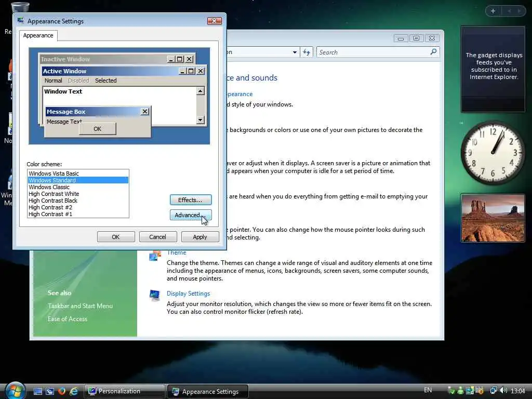Click the desert slideshow picture gadget

click(493, 218)
